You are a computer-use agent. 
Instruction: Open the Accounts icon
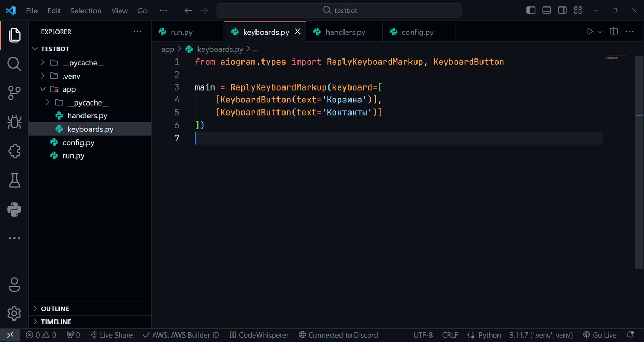(x=14, y=284)
